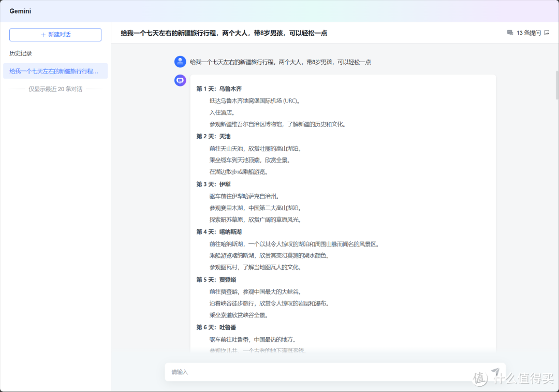Click the speech-bubble icon beside 13 条提问
559x392 pixels.
(511, 32)
